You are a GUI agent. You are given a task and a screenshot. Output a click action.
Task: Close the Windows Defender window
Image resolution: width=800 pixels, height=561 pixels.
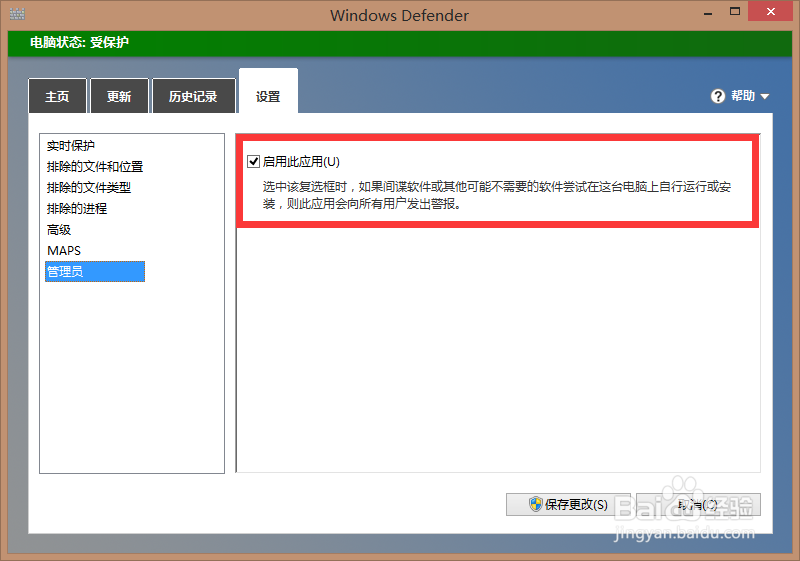(x=771, y=11)
